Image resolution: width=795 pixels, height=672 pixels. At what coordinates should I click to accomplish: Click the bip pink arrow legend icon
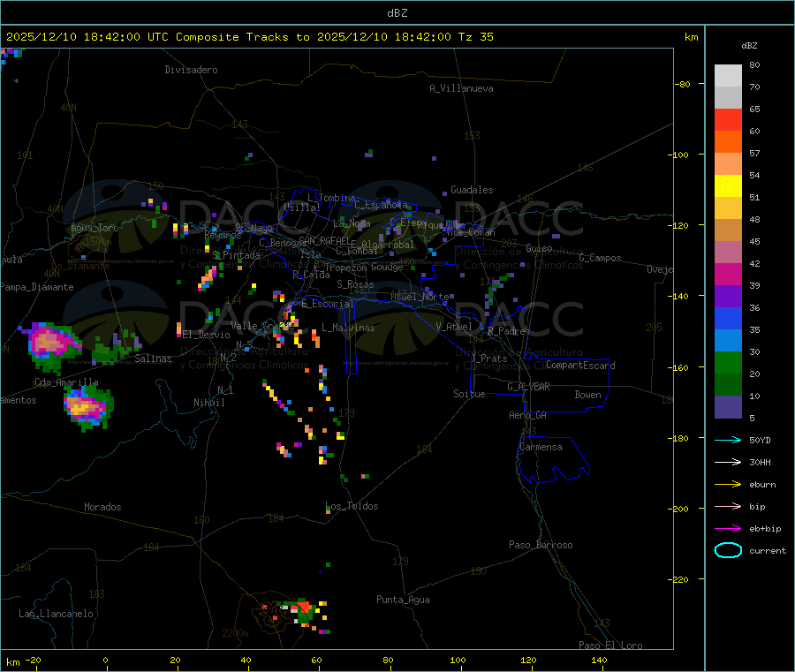[x=728, y=506]
